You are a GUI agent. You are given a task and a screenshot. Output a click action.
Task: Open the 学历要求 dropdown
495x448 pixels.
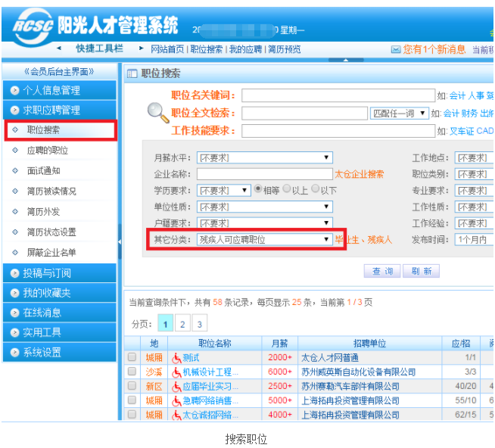(x=224, y=191)
